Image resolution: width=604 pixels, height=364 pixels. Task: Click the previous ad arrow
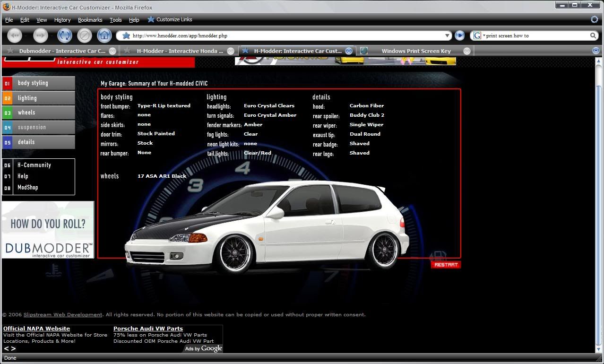(6, 349)
